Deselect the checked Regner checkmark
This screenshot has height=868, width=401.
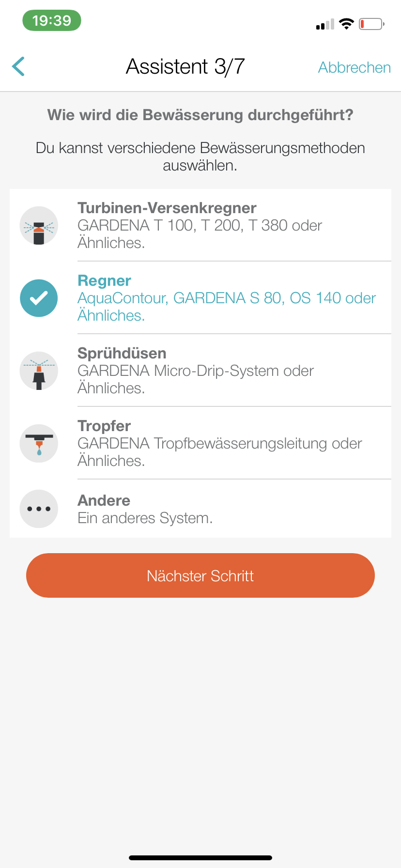tap(39, 298)
